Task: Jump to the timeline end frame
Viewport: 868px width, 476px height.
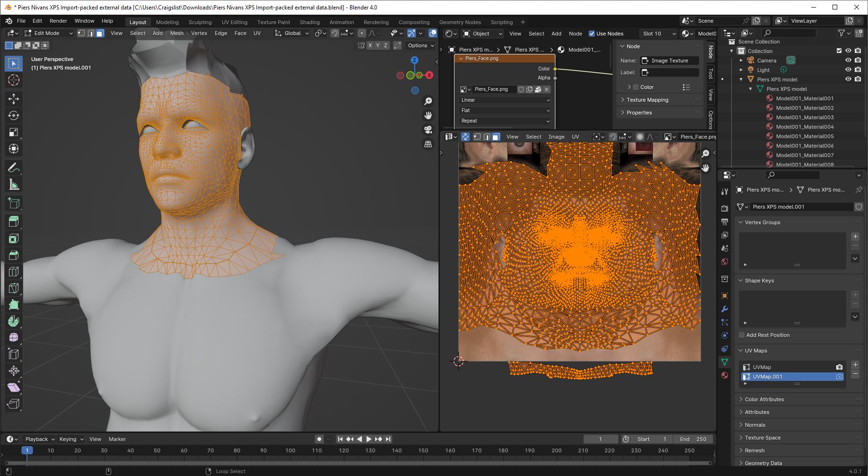Action: click(x=388, y=439)
